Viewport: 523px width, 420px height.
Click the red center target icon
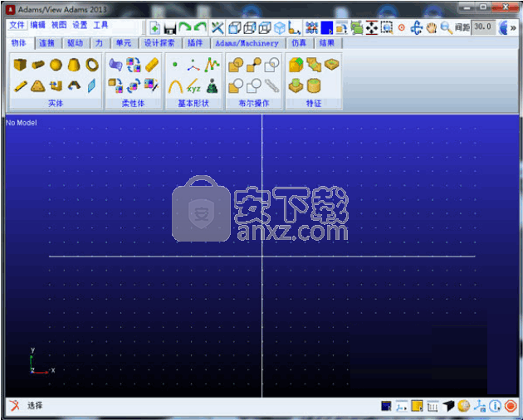coord(402,27)
